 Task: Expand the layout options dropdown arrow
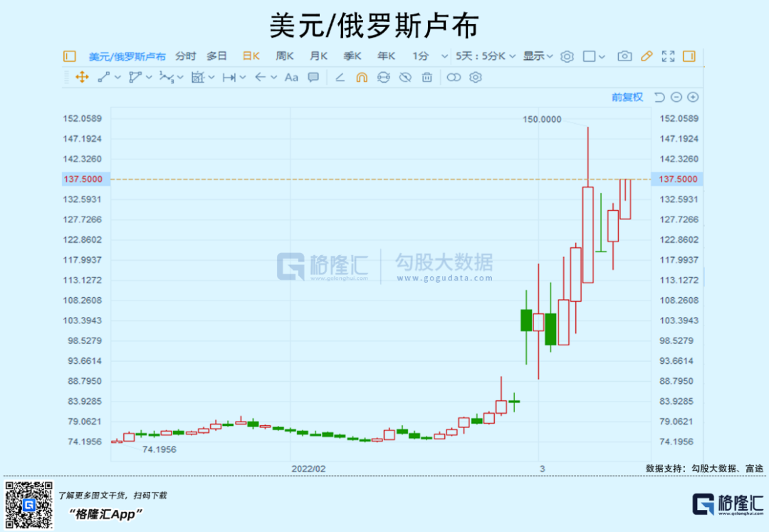tap(602, 57)
